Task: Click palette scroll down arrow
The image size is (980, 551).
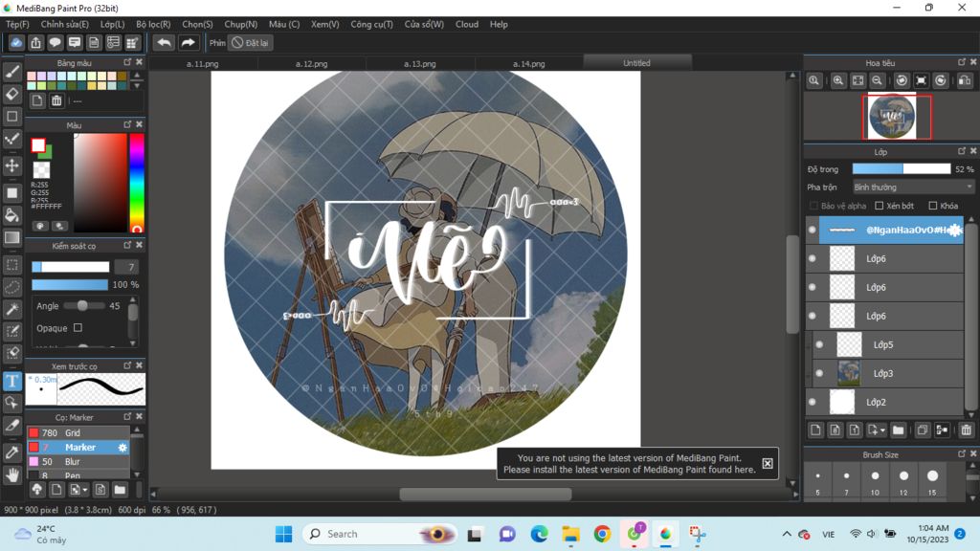Action: (x=137, y=85)
